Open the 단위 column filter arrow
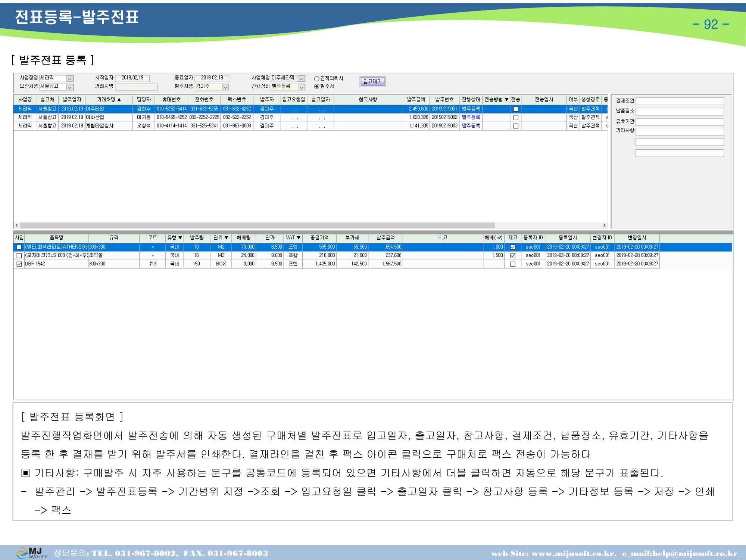This screenshot has height=560, width=746. 226,238
